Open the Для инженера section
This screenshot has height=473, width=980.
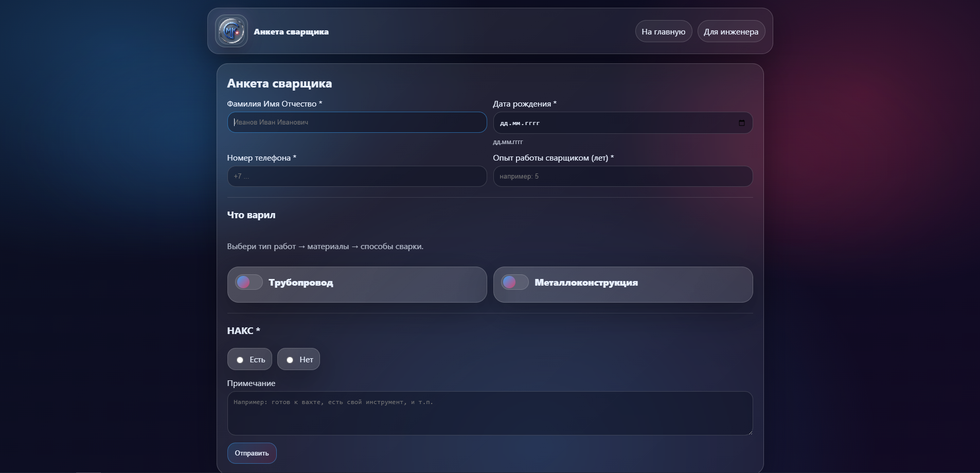730,31
